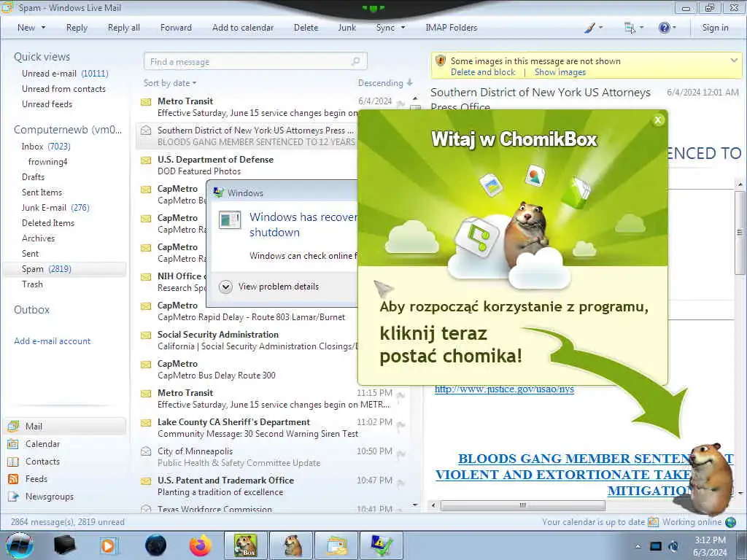Click Add e-mail account link
This screenshot has height=560, width=747.
tap(53, 341)
